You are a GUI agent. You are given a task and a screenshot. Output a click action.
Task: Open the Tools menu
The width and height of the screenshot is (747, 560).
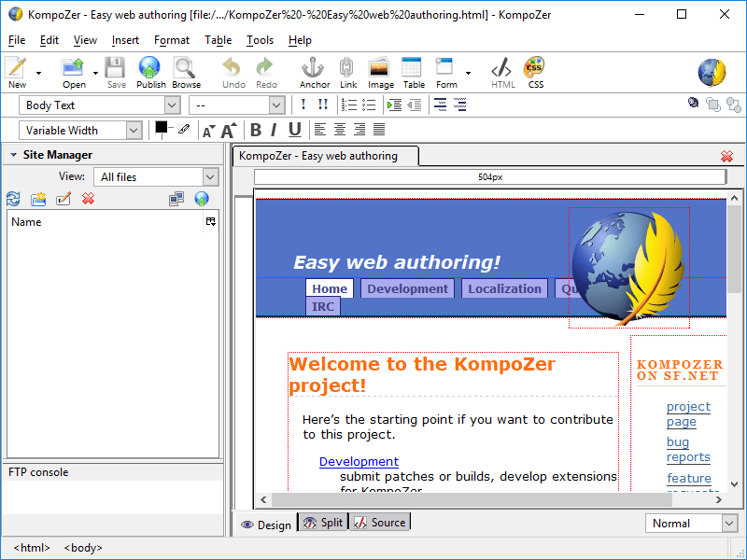[260, 40]
